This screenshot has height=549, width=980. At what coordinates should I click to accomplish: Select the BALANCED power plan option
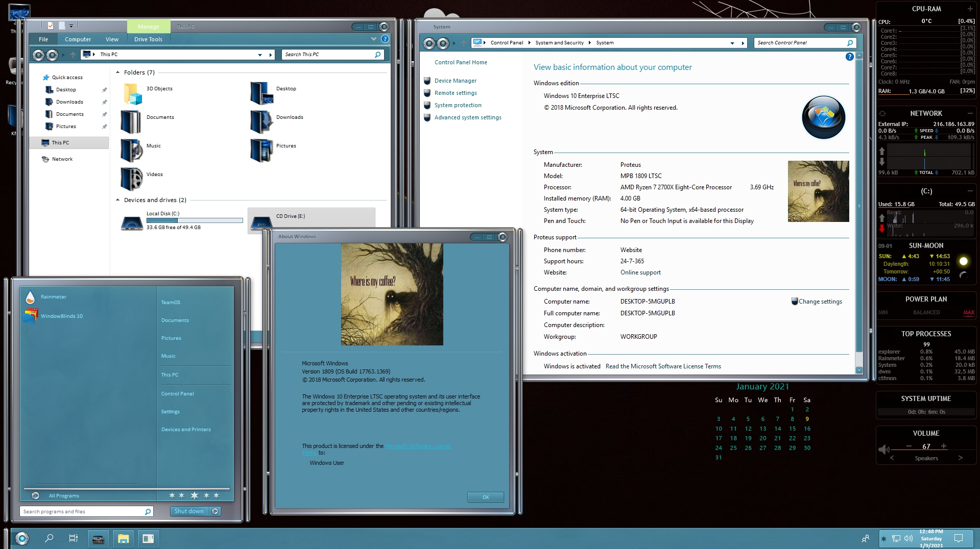pyautogui.click(x=926, y=312)
